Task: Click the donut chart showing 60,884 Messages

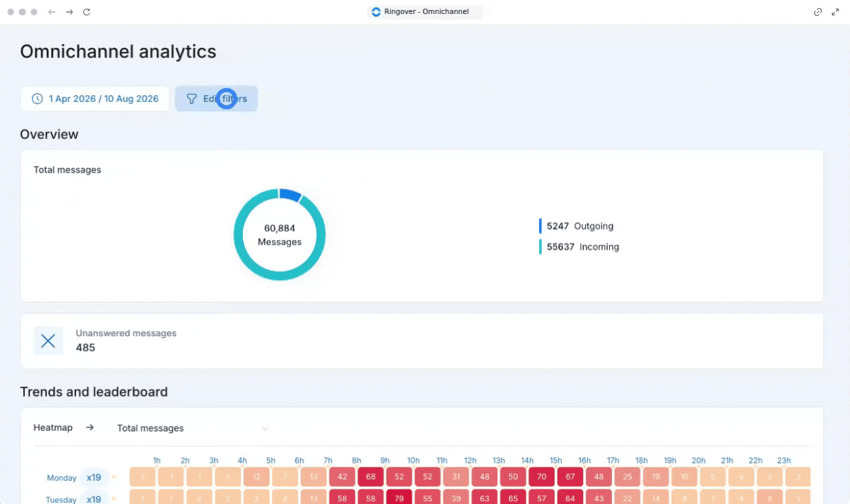Action: (280, 235)
